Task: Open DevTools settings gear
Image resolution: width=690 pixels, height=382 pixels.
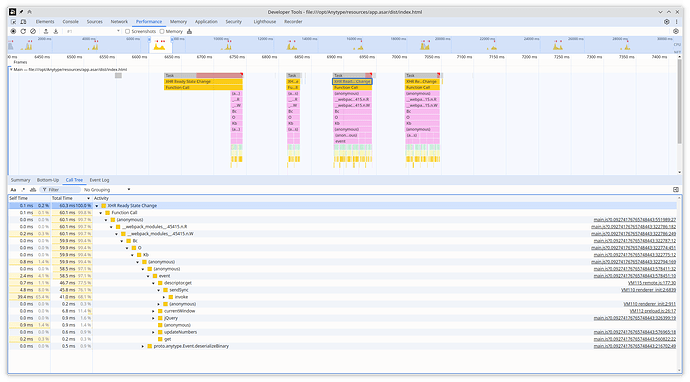Action: pos(667,22)
